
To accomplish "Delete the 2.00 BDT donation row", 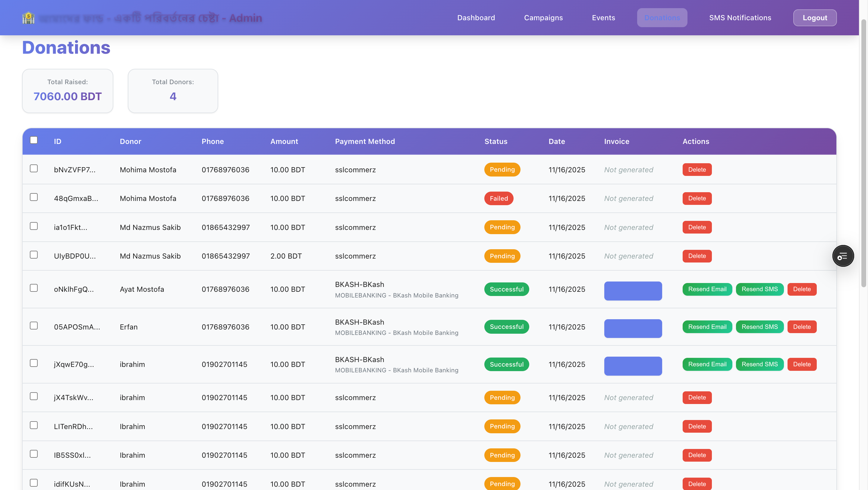I will [697, 256].
